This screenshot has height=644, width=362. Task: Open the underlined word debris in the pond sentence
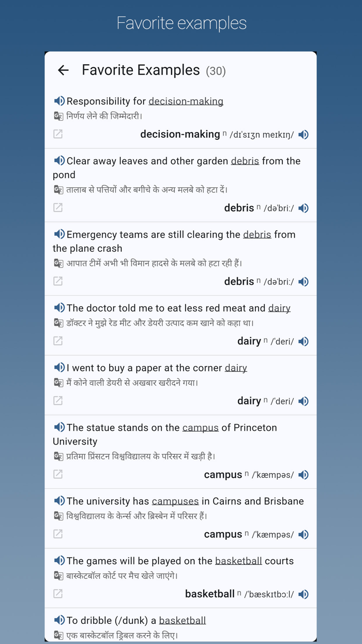pyautogui.click(x=245, y=160)
